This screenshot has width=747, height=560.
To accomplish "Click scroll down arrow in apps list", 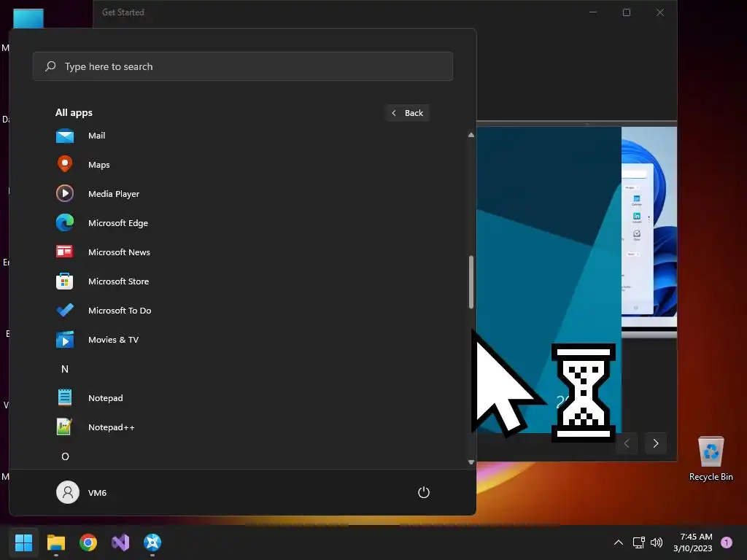I will click(x=471, y=462).
